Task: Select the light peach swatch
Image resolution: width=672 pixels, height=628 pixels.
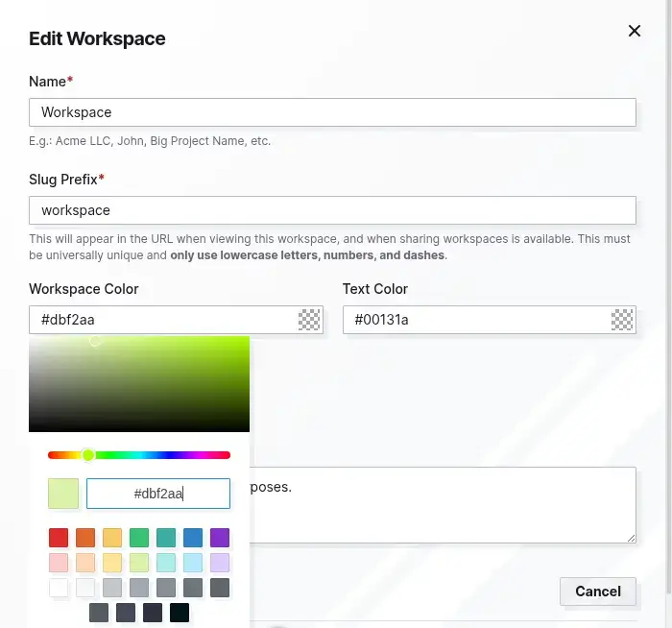Action: click(85, 563)
